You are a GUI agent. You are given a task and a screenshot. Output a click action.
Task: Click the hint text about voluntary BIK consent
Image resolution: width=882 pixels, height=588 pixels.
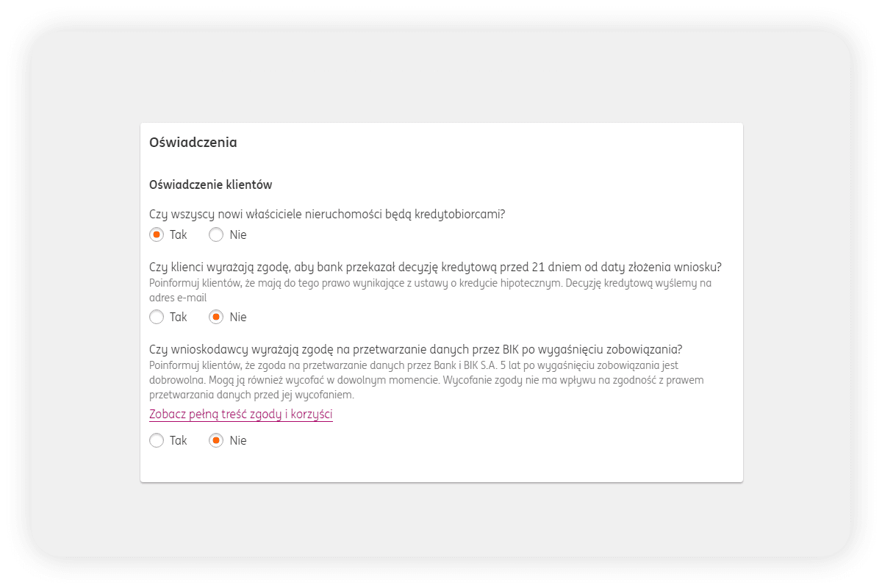[426, 379]
